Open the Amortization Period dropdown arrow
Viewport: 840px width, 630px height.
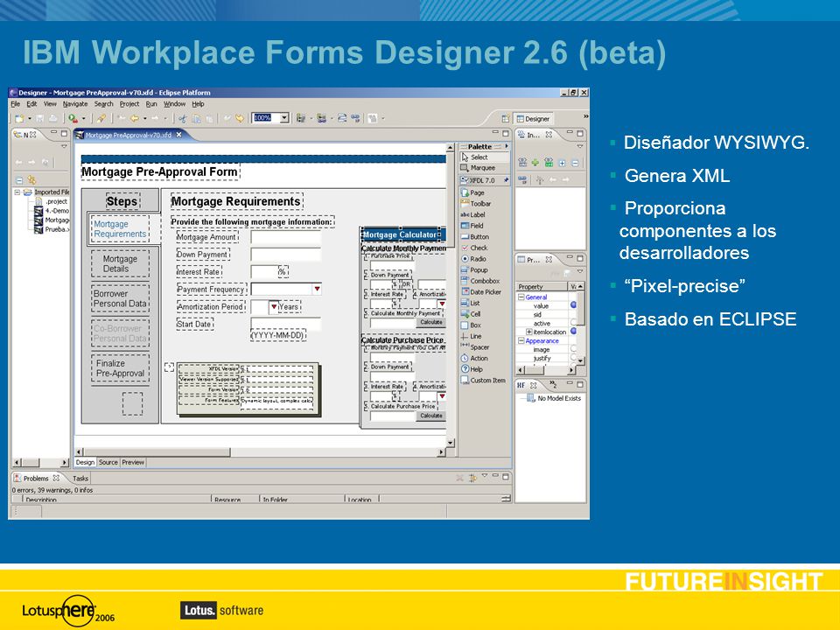pos(274,307)
